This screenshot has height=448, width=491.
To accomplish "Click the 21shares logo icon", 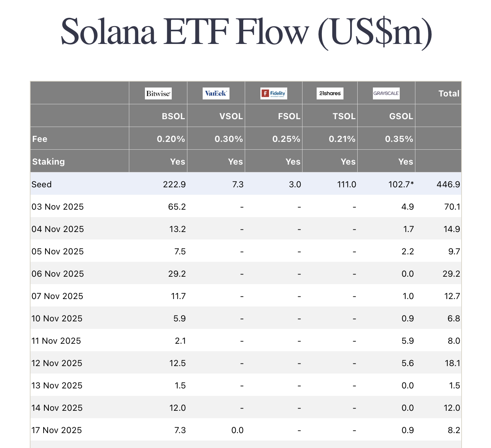I will pos(330,93).
